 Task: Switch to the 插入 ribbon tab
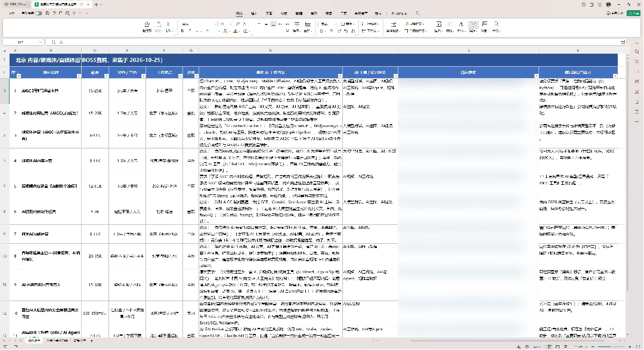[254, 13]
